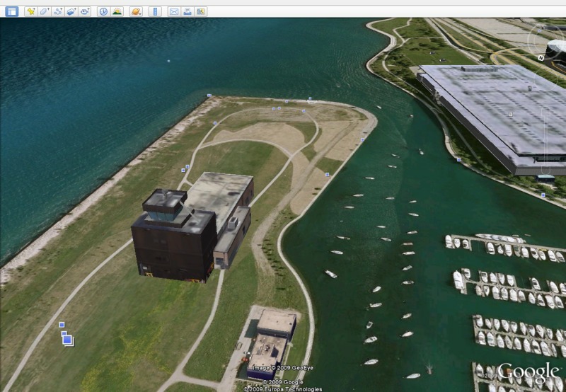Click the Google logo watermark
Viewport: 566px width, 392px height.
click(527, 371)
